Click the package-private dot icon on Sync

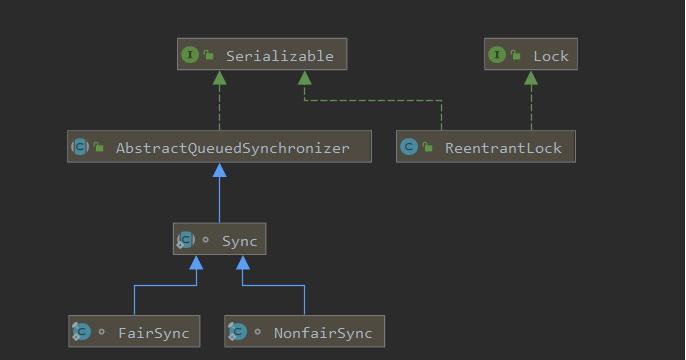[x=206, y=240]
